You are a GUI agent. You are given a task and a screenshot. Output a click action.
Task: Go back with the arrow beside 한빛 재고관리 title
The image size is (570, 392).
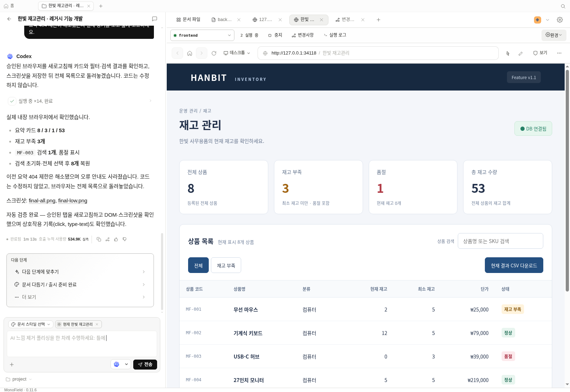[9, 19]
